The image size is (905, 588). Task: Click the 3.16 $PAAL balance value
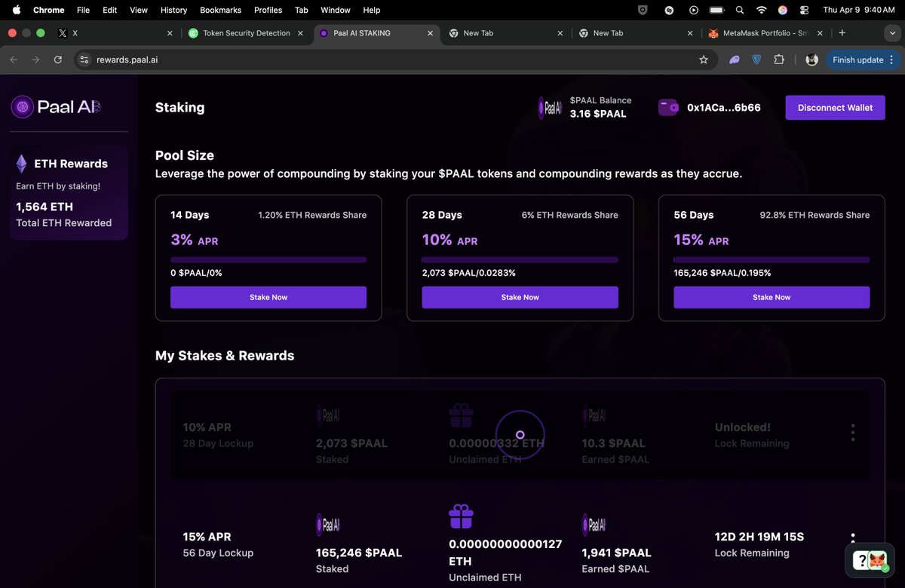(598, 114)
